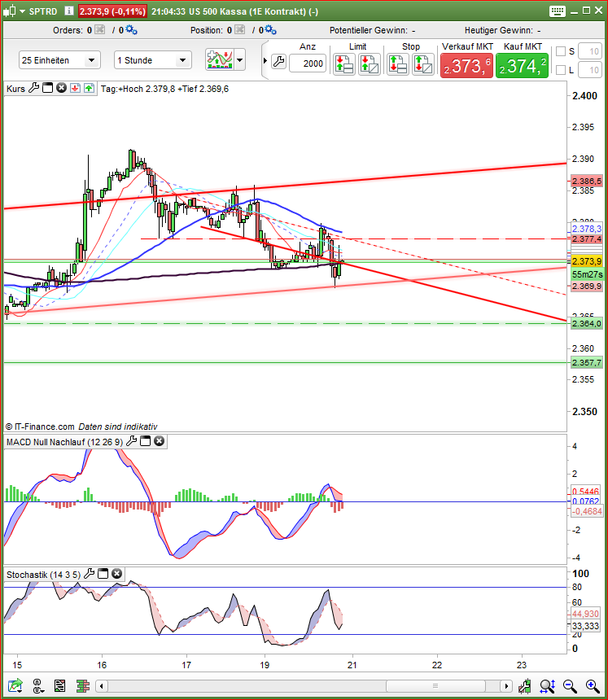Click the auto-fit zoom icon
This screenshot has height=700, width=608.
tap(547, 685)
